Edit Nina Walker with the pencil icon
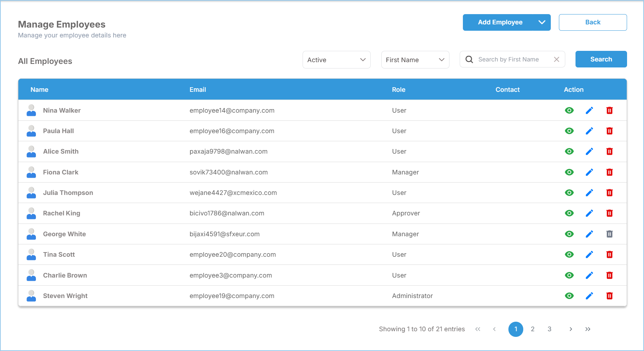The width and height of the screenshot is (644, 351). pos(589,111)
